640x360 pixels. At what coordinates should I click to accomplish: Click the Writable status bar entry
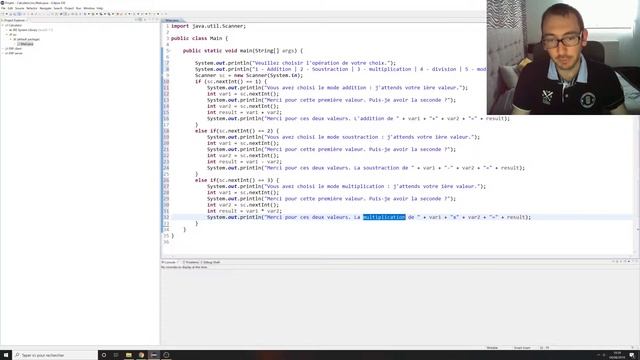[492, 348]
